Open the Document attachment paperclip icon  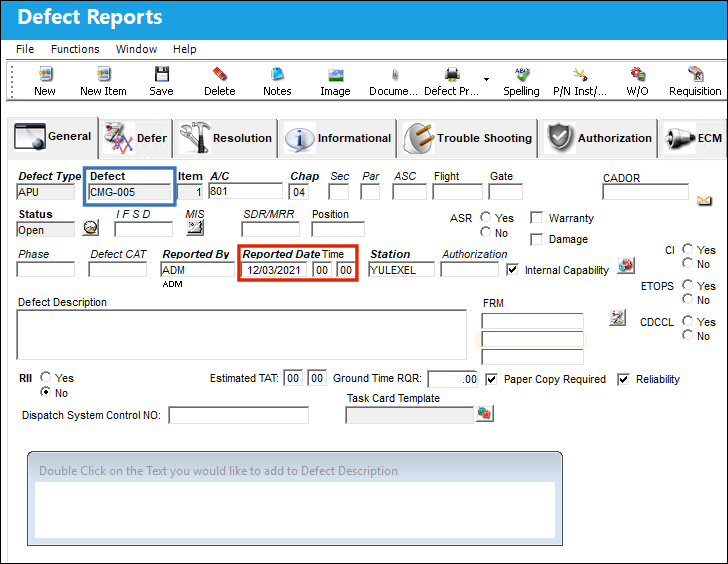(x=394, y=74)
